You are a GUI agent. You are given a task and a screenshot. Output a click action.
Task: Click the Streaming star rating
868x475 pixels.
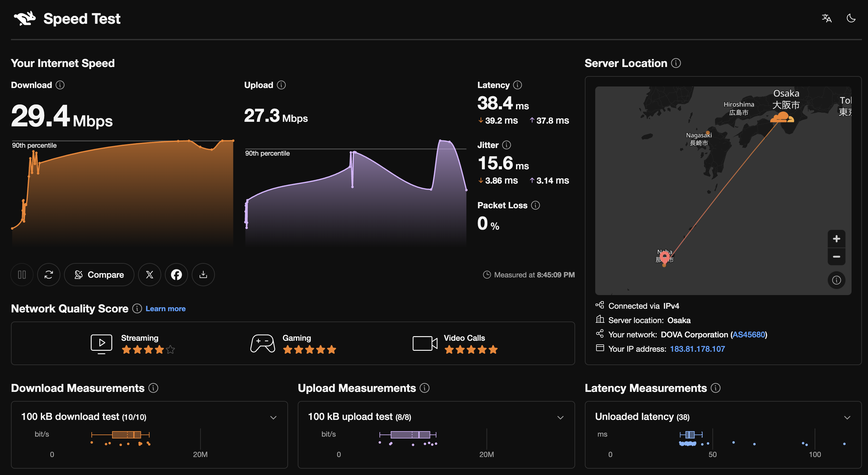(x=148, y=350)
